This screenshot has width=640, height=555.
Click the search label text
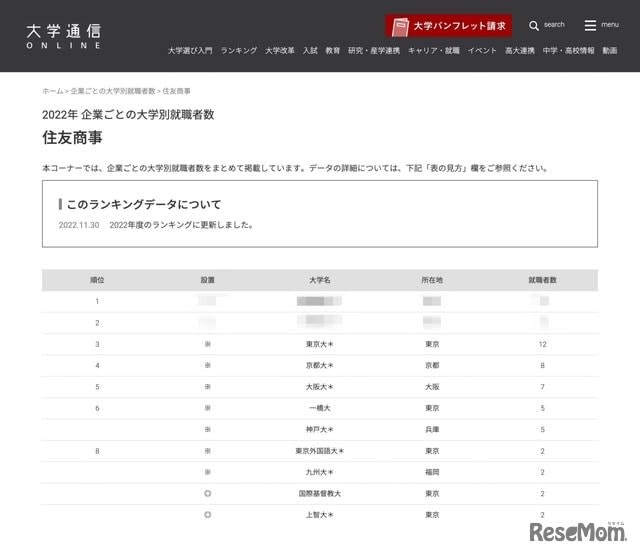(x=554, y=25)
